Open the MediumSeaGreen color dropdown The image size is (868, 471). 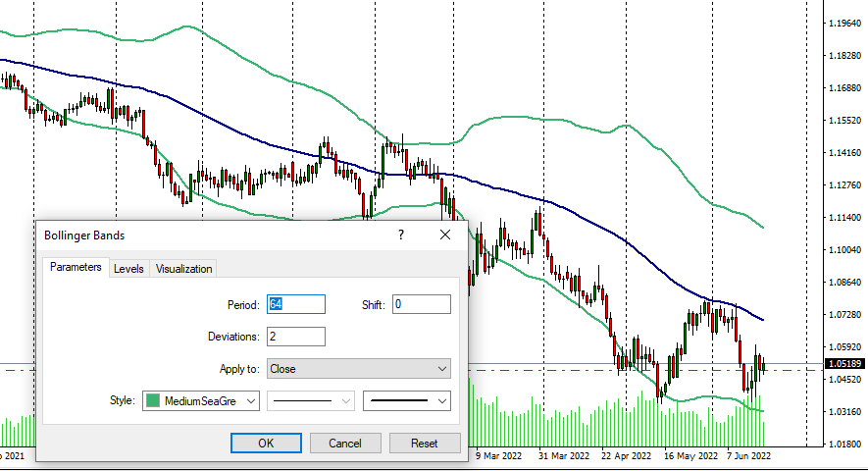click(200, 401)
